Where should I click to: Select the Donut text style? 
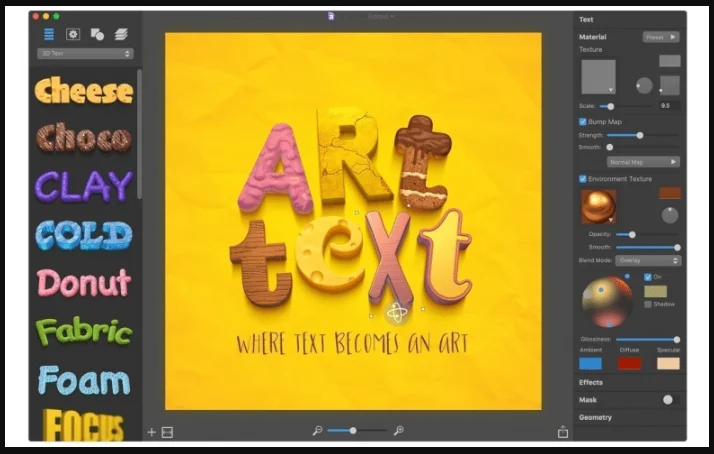[x=84, y=283]
